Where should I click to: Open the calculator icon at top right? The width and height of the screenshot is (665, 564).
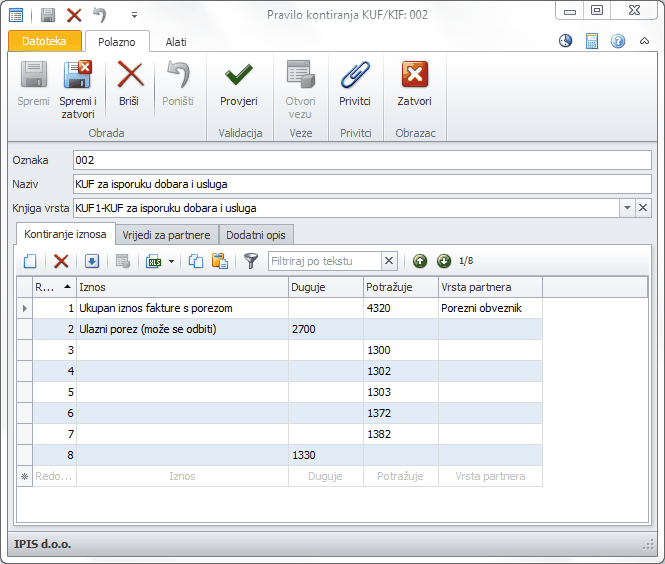click(x=592, y=41)
